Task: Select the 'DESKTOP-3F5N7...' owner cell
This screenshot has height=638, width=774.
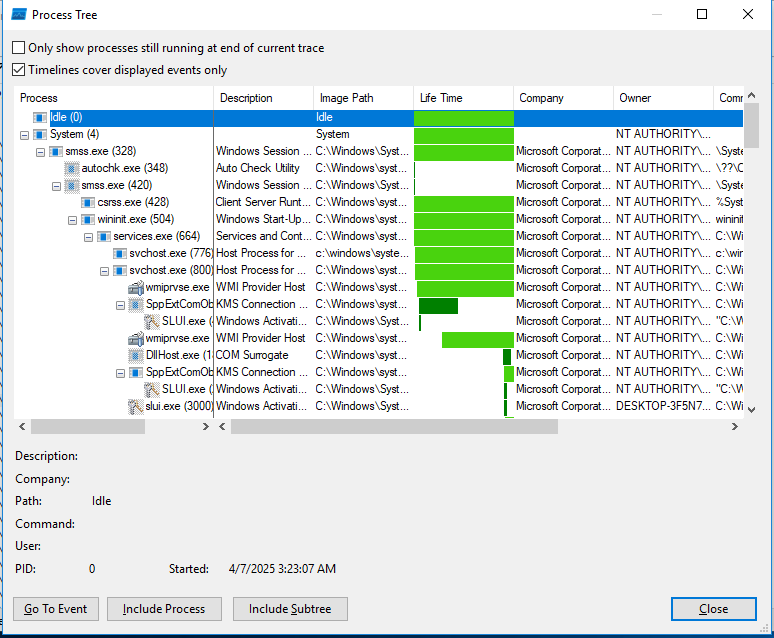Action: (x=663, y=406)
